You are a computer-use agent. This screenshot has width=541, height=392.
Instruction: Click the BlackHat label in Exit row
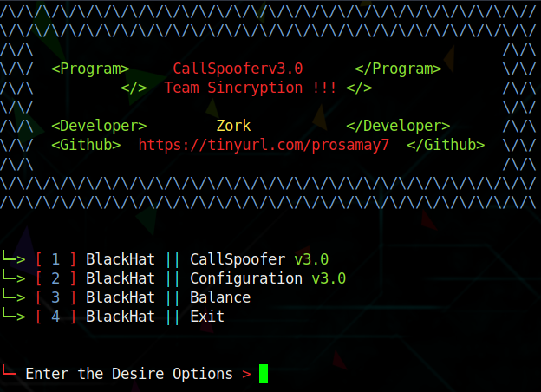click(121, 317)
